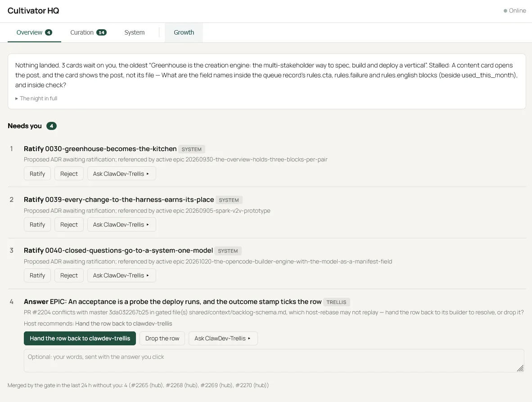The image size is (532, 402).
Task: Click Drop the row button
Action: tap(162, 338)
